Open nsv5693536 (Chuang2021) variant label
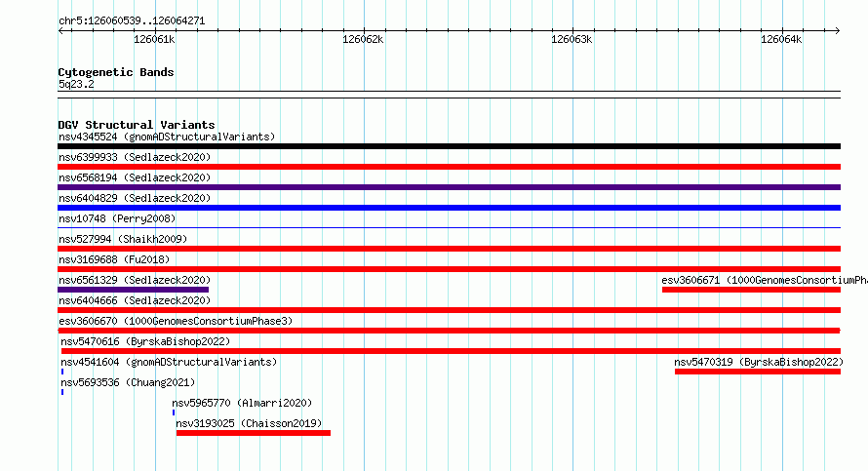This screenshot has width=868, height=471. tap(128, 382)
